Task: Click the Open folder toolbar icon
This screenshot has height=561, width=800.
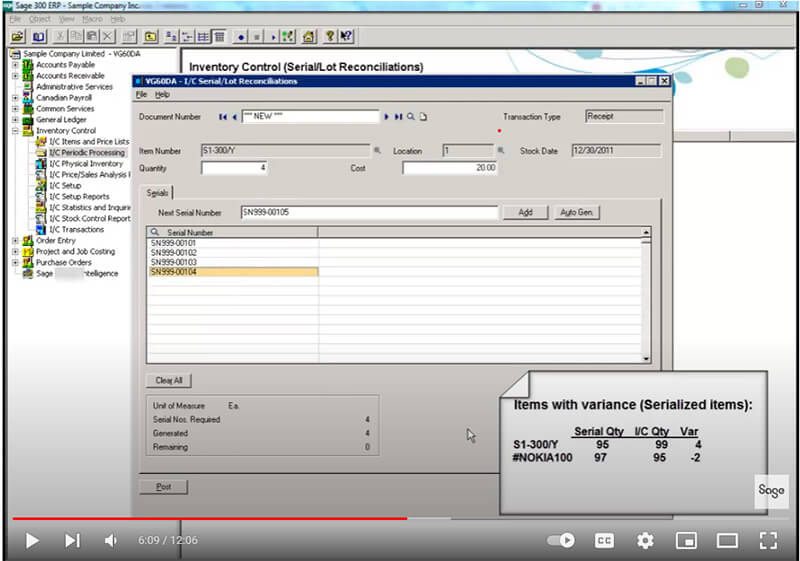Action: (x=18, y=37)
